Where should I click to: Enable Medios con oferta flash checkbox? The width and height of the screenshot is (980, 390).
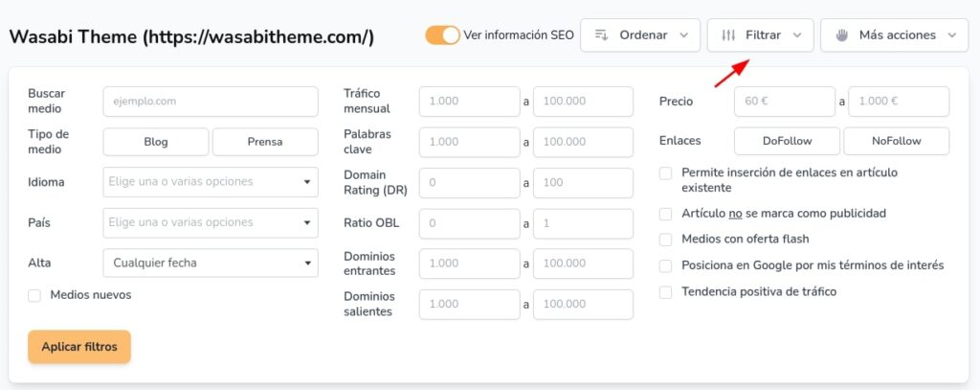(x=666, y=240)
